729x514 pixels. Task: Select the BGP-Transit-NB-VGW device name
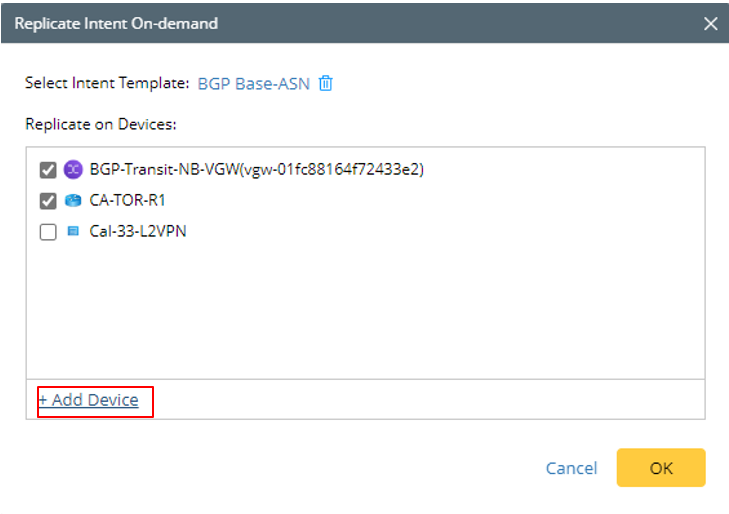(x=165, y=170)
